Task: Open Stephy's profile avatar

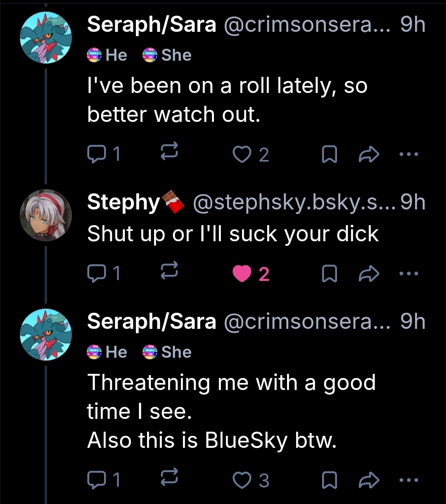Action: point(46,215)
